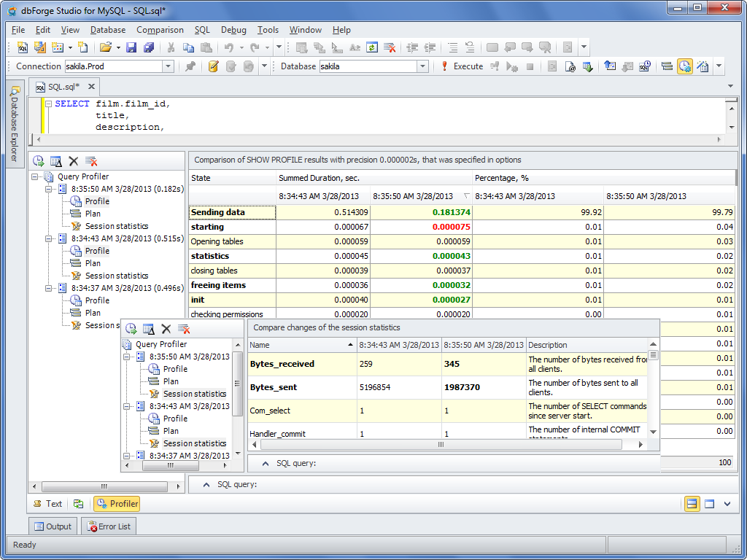The height and width of the screenshot is (560, 747).
Task: Take a new profiling snapshot in Query Profiler
Action: coord(37,161)
